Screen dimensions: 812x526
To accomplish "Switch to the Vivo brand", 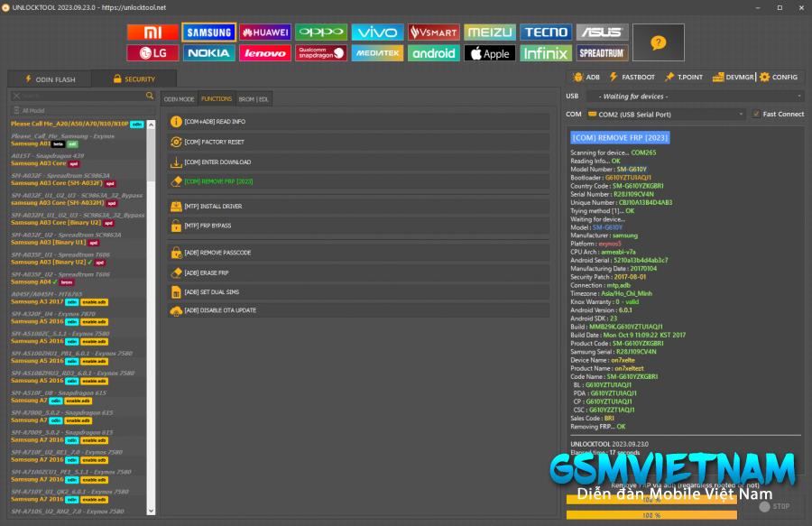I will coord(377,32).
